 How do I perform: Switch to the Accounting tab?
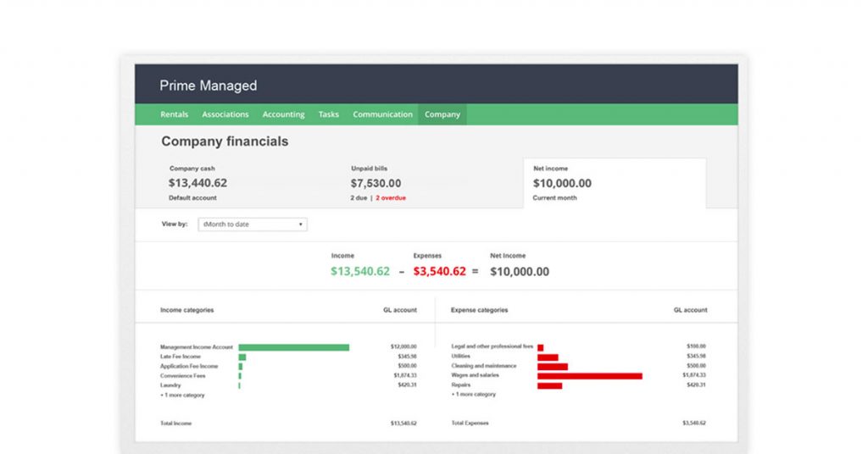click(x=283, y=114)
